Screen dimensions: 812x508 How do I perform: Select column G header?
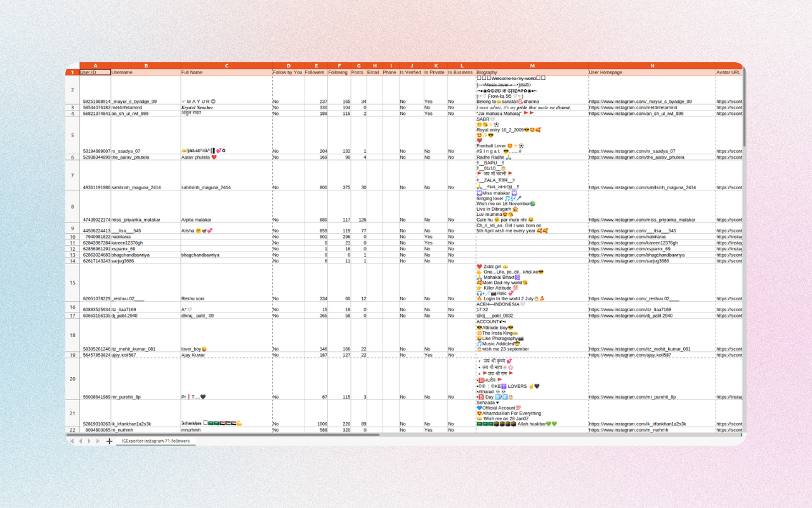pos(358,65)
